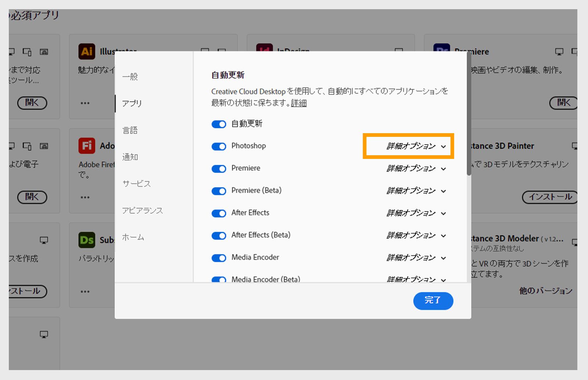Expand 詳細オプション for Premiere
Screen dimensions: 588x380
[416, 168]
